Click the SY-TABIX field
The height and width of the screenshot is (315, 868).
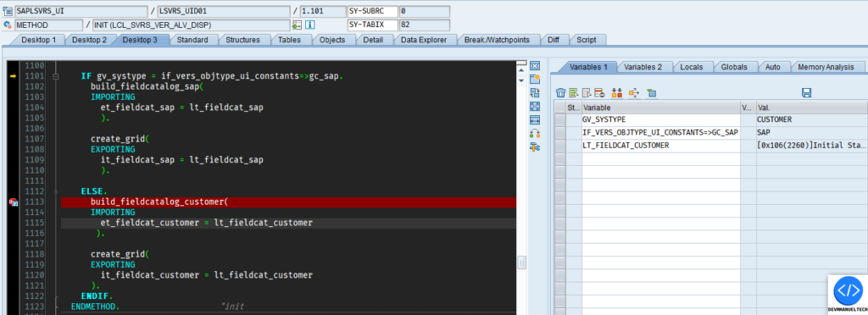point(373,25)
